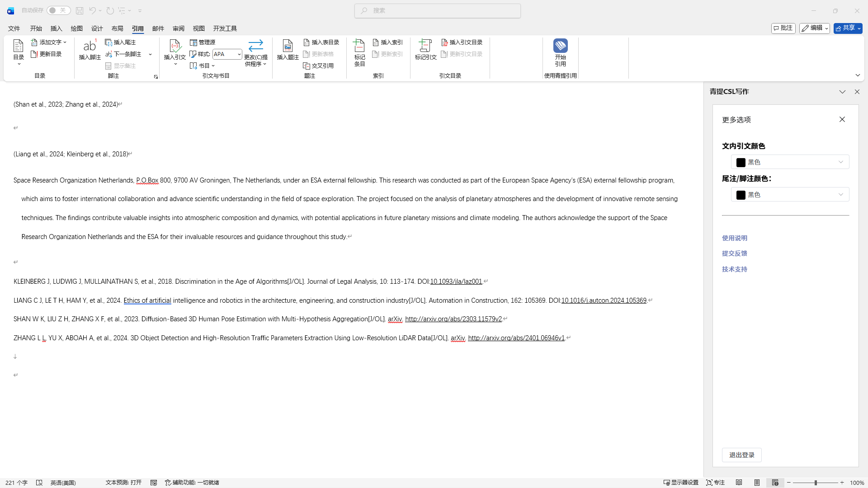Click the 退出登录 (Log out) button
This screenshot has width=868, height=488.
(741, 455)
